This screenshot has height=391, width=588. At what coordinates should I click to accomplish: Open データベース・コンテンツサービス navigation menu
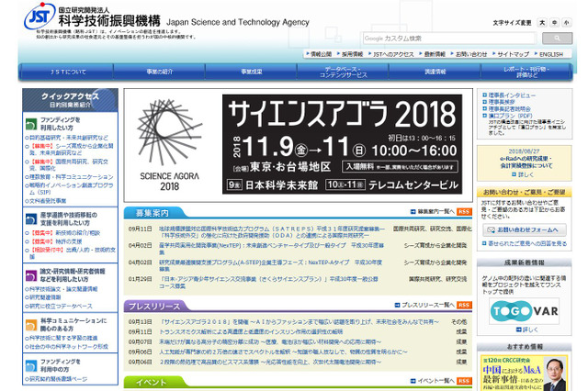[x=343, y=72]
